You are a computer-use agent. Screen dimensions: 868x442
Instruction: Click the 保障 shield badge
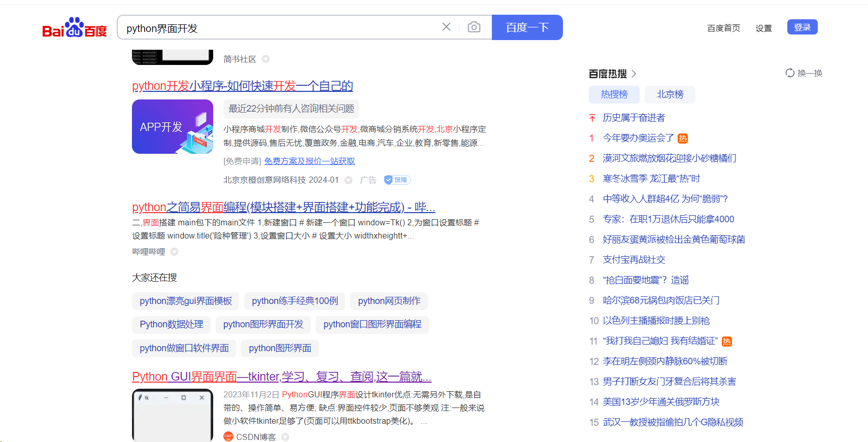(397, 180)
